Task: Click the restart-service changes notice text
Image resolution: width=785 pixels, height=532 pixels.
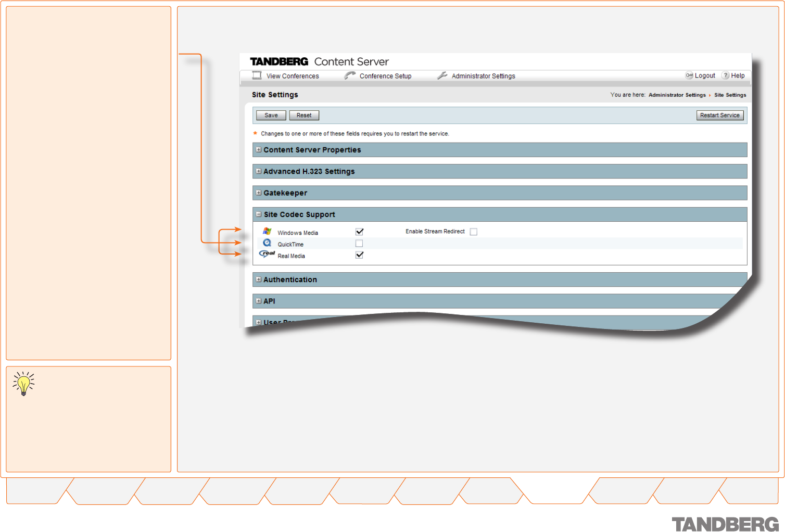Action: pyautogui.click(x=355, y=134)
